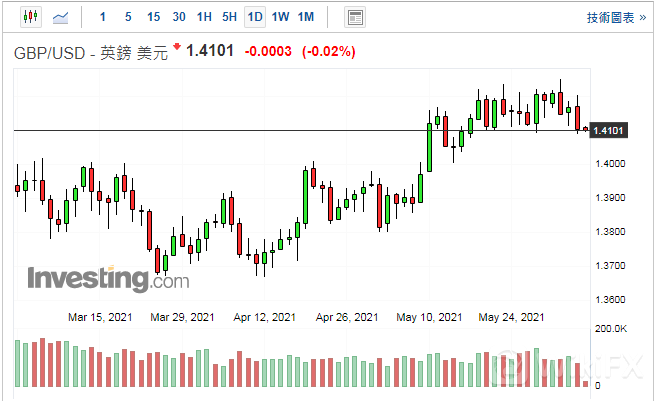The width and height of the screenshot is (654, 401).
Task: Select the 15 minute interval
Action: (x=153, y=17)
